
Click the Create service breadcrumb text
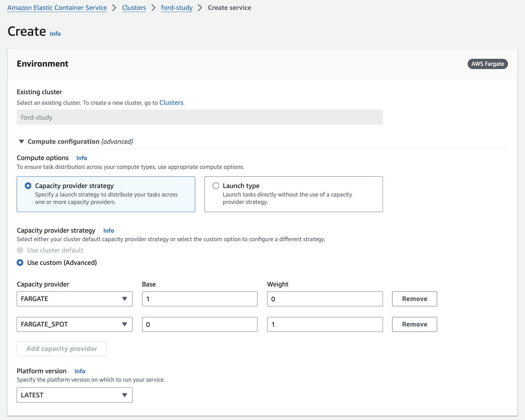pos(230,8)
